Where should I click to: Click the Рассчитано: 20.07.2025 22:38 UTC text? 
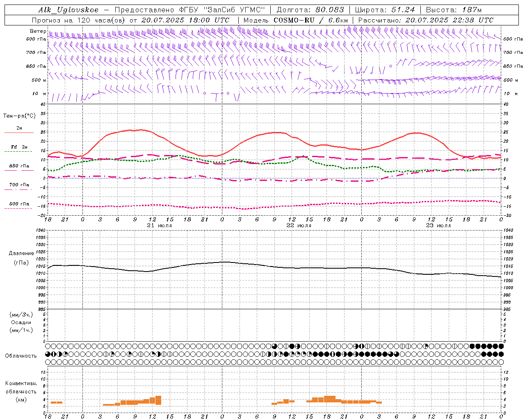(x=426, y=20)
